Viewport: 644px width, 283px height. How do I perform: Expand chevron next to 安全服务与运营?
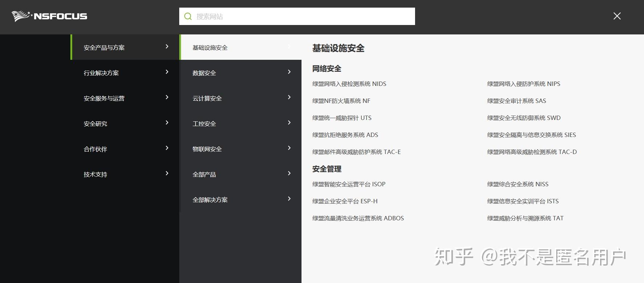pos(167,97)
